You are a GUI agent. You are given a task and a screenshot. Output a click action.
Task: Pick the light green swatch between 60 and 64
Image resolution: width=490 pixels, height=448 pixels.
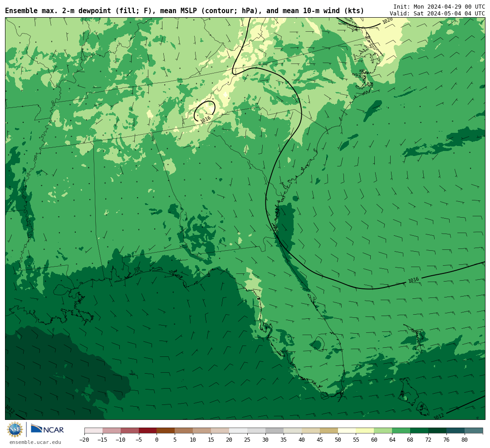tap(383, 430)
